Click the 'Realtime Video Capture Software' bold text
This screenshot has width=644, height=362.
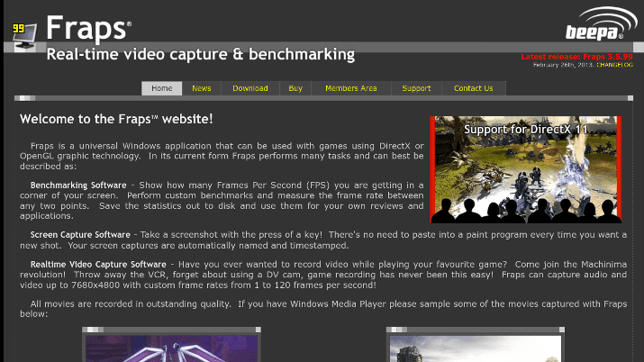(98, 265)
